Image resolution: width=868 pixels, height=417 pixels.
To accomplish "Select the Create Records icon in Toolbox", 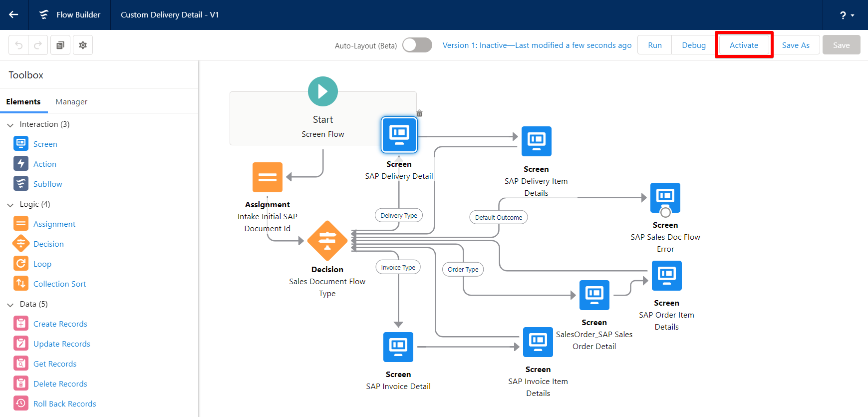I will click(x=21, y=323).
